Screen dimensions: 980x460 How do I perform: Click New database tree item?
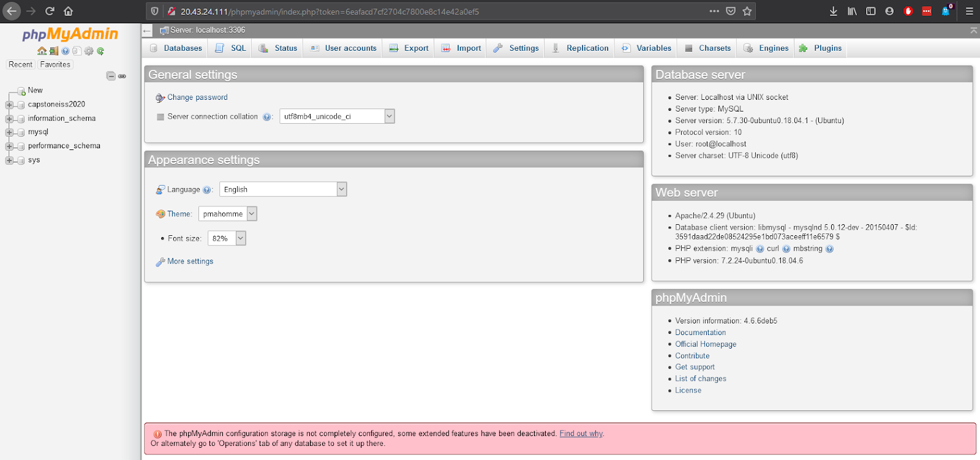(35, 91)
